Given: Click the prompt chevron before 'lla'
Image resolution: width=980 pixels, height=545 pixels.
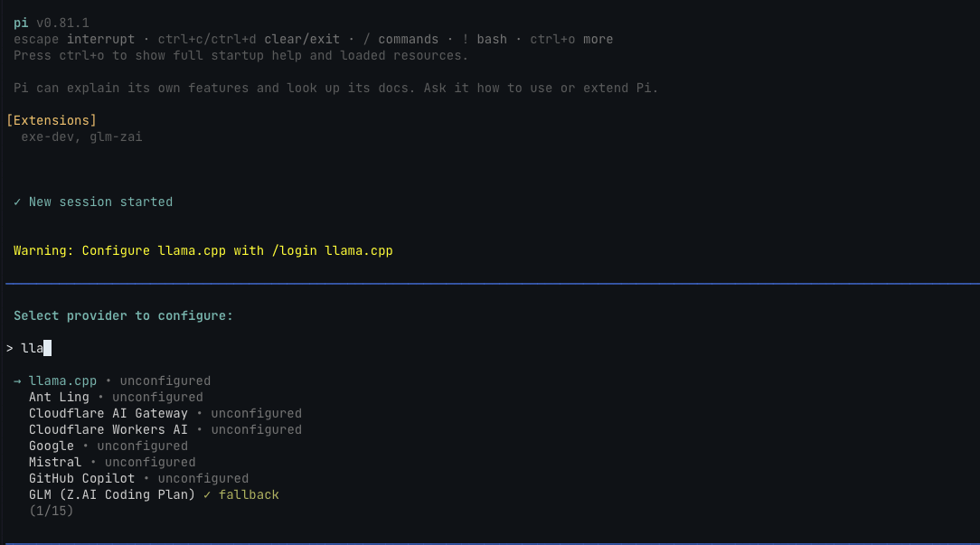Looking at the screenshot, I should 9,348.
